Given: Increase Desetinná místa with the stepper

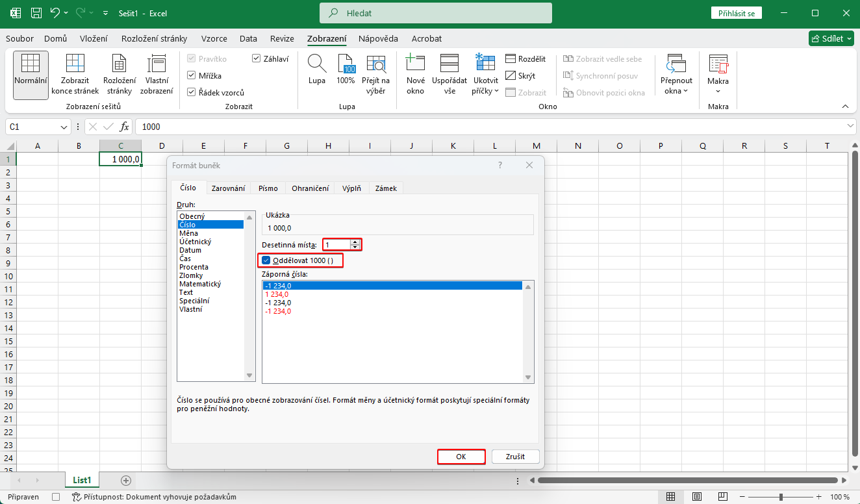Looking at the screenshot, I should [356, 241].
